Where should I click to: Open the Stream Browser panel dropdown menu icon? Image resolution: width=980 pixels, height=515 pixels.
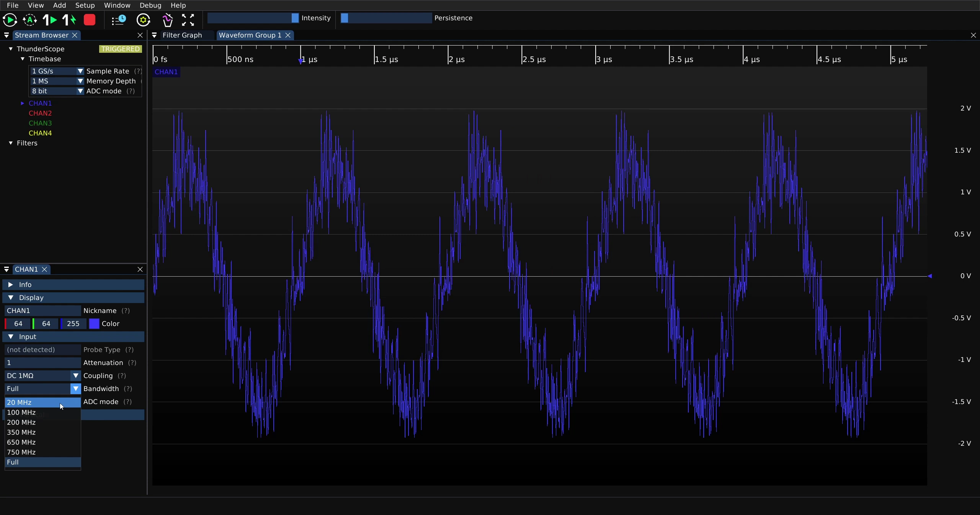click(x=7, y=35)
